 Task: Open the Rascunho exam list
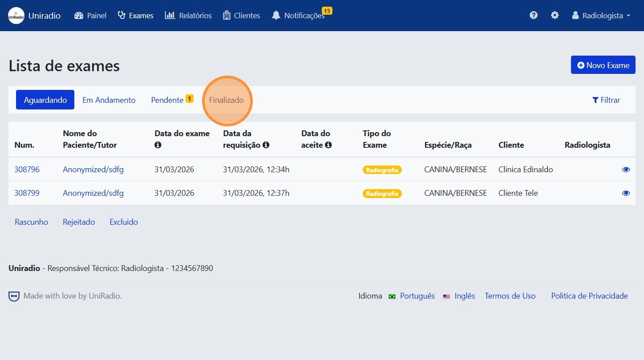click(31, 222)
